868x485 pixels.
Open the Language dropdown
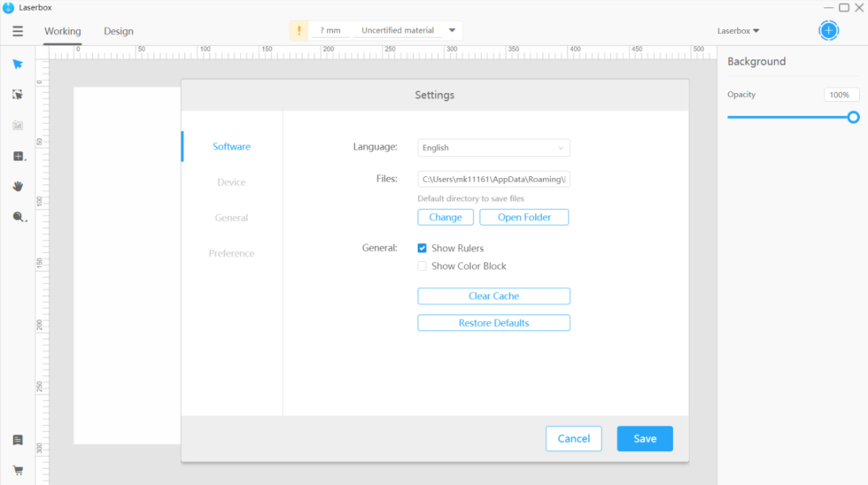[493, 148]
